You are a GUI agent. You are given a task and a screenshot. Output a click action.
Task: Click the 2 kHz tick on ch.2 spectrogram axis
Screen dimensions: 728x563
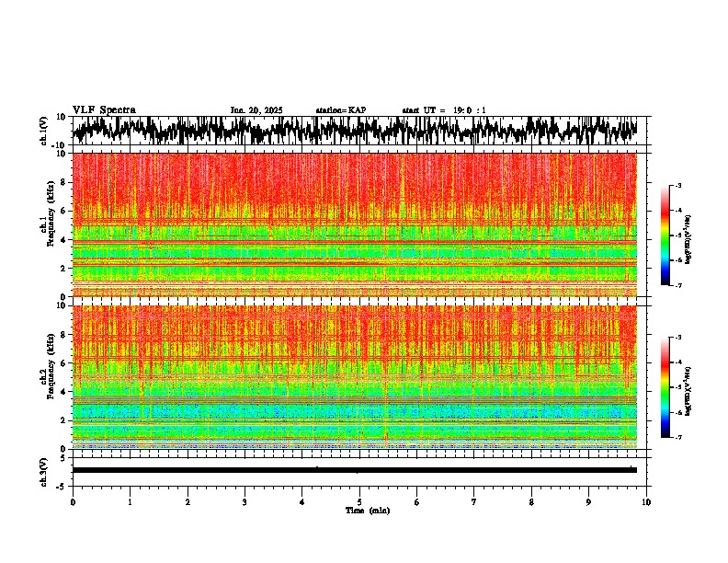64,420
